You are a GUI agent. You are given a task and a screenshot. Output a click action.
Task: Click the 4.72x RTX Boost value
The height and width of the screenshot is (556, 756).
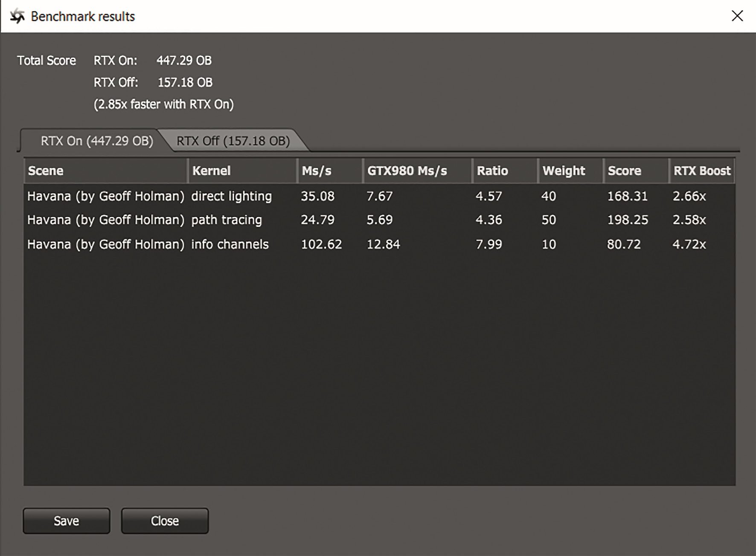(689, 244)
